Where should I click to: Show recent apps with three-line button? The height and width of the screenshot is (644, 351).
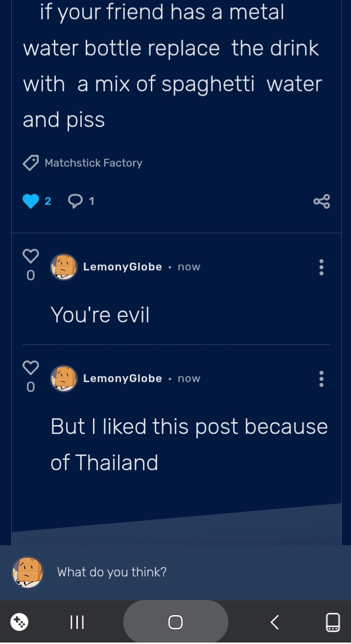pos(77,622)
